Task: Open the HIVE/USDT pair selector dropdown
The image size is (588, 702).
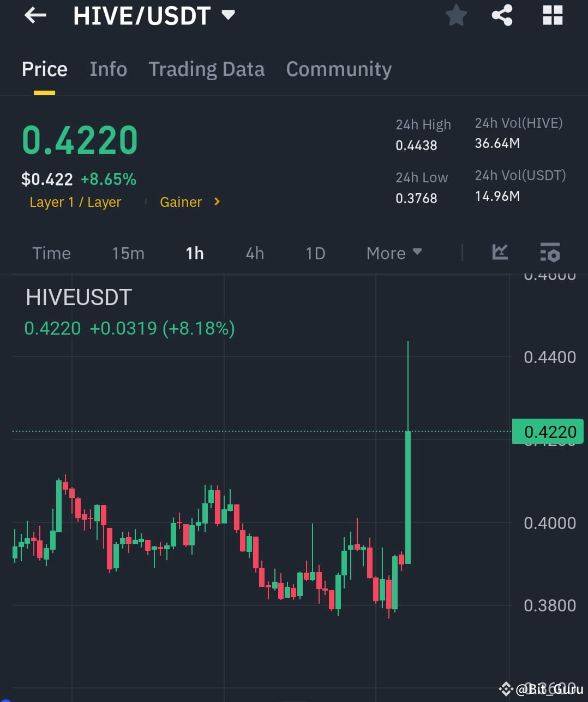Action: tap(228, 15)
